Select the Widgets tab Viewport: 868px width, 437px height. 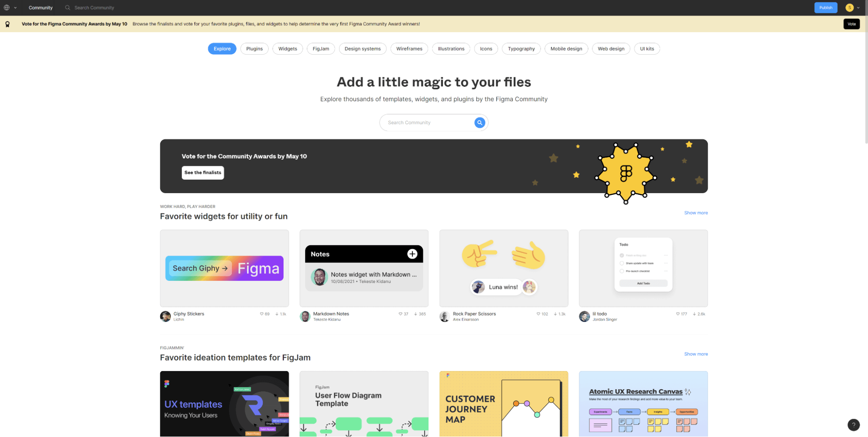pyautogui.click(x=287, y=49)
